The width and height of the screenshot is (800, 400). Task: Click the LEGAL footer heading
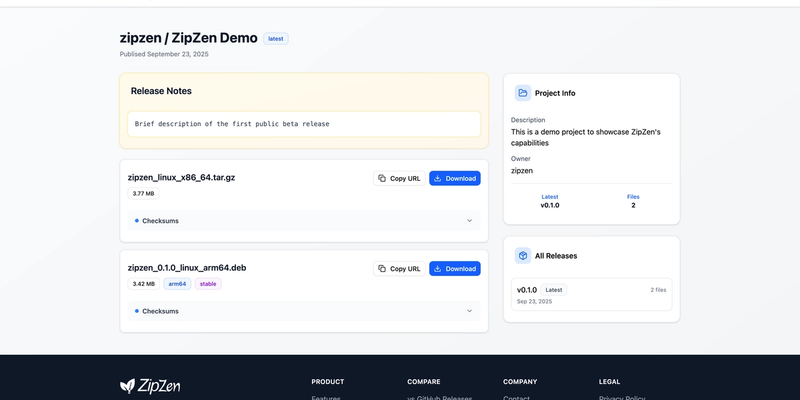[609, 382]
